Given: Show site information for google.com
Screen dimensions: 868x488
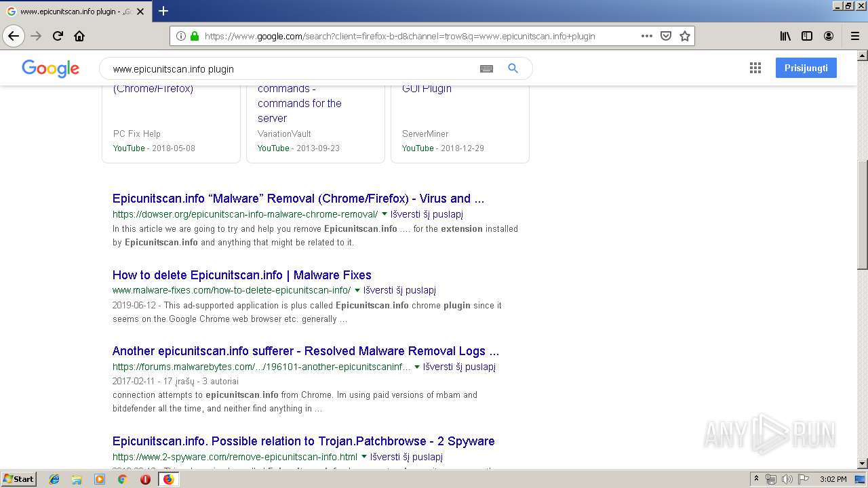Looking at the screenshot, I should click(181, 36).
